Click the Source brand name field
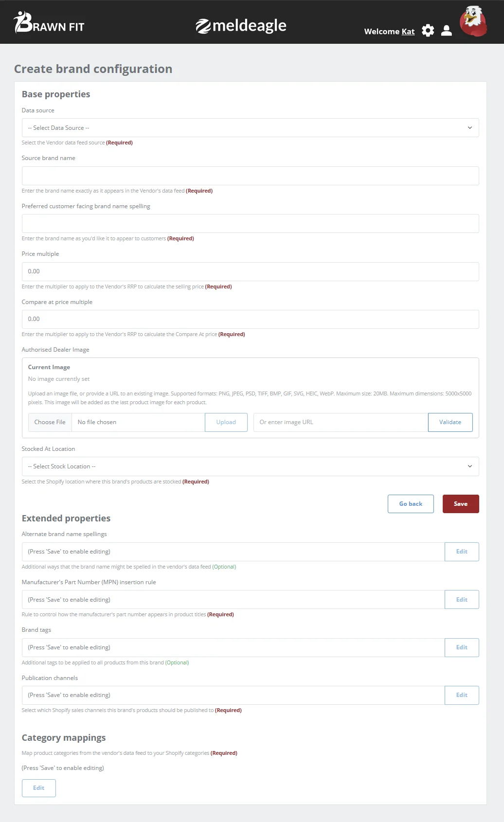The image size is (504, 822). click(250, 176)
